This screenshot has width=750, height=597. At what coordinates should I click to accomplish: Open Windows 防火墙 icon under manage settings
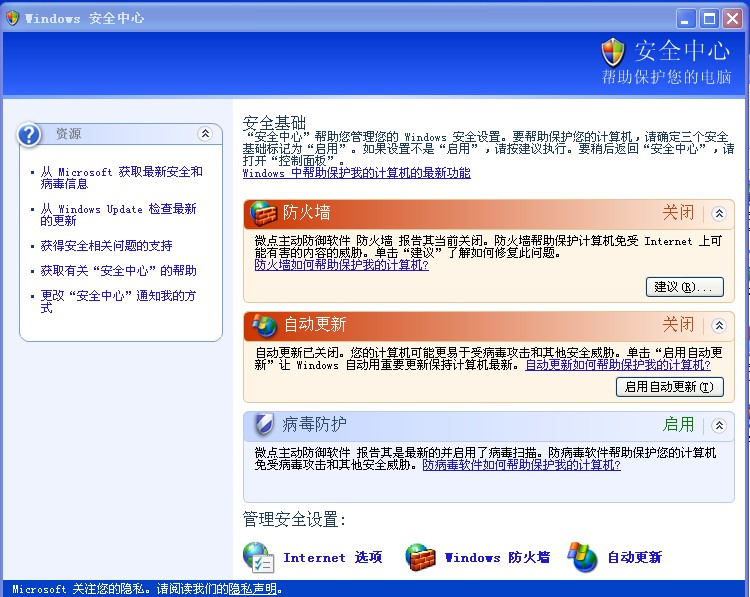click(420, 557)
